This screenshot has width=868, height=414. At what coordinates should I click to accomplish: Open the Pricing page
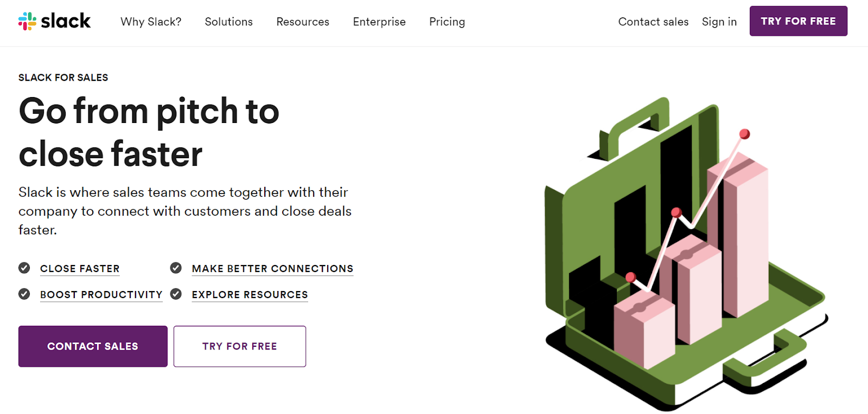click(x=447, y=22)
